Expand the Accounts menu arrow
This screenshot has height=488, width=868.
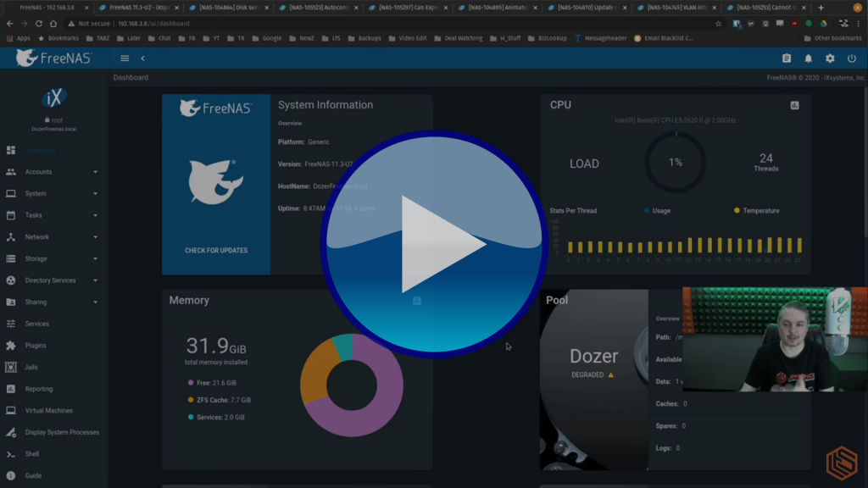[95, 172]
